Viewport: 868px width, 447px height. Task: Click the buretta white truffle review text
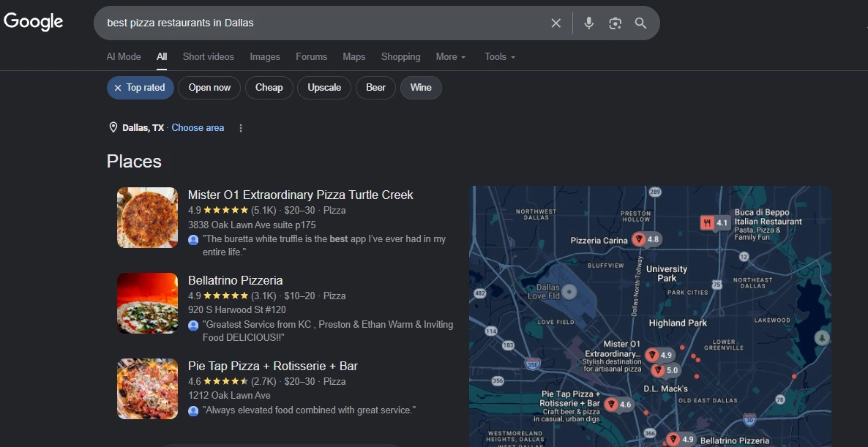pos(323,246)
